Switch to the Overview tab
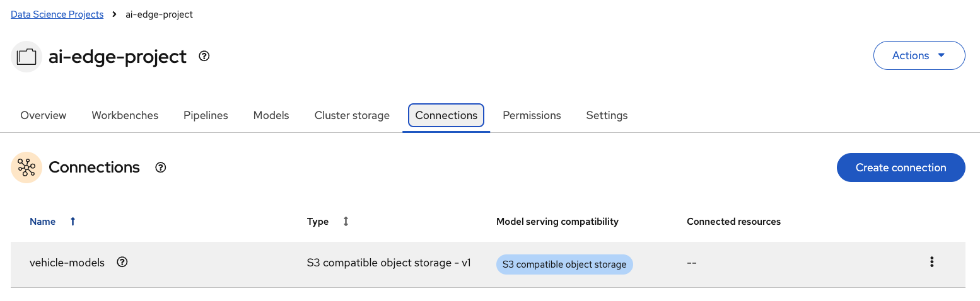The image size is (980, 301). point(44,115)
